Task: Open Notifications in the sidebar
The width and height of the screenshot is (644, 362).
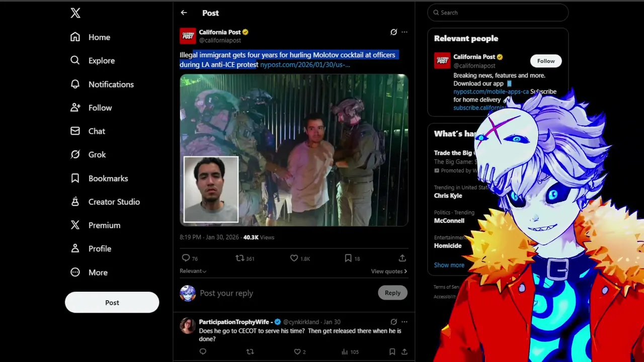Action: (102, 84)
